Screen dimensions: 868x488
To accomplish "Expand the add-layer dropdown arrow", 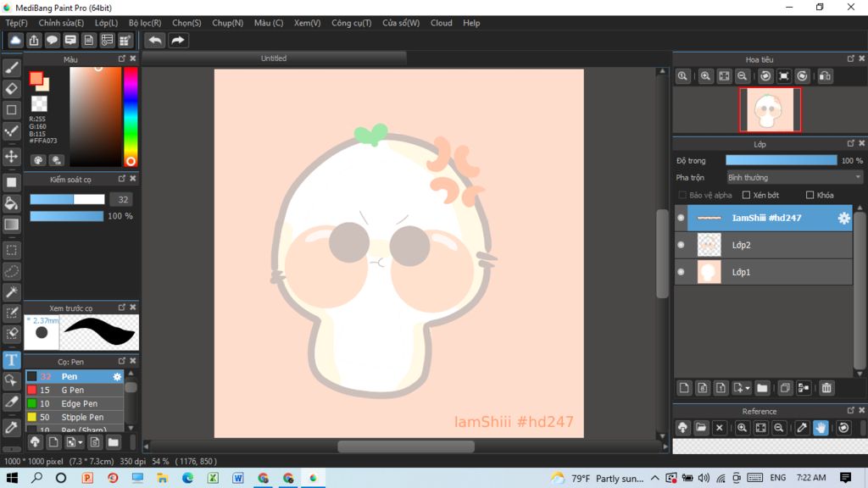I will tap(748, 388).
